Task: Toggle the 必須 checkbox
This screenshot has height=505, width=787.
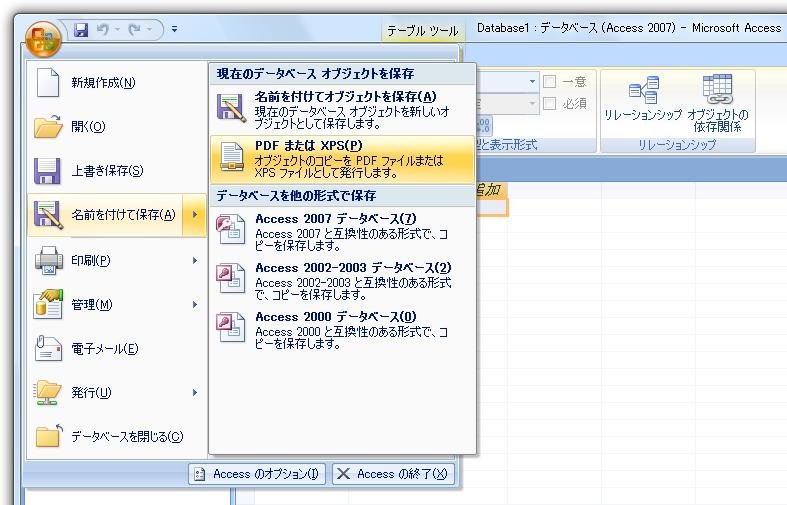Action: tap(550, 103)
